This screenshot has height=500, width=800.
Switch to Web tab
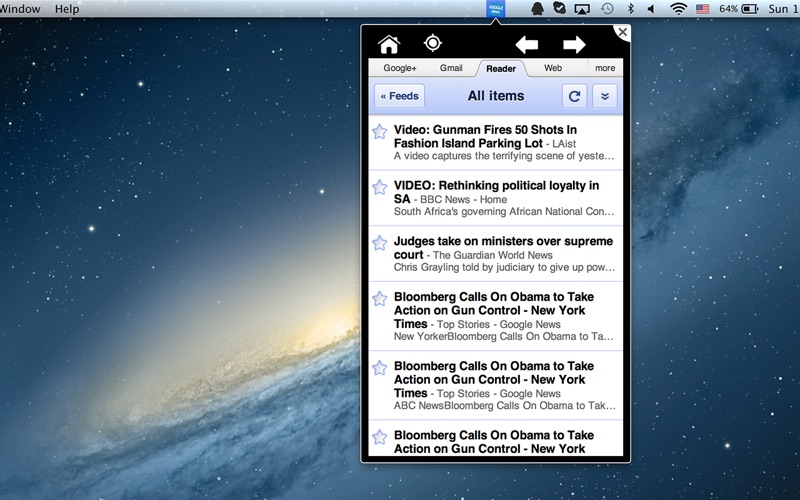(553, 68)
